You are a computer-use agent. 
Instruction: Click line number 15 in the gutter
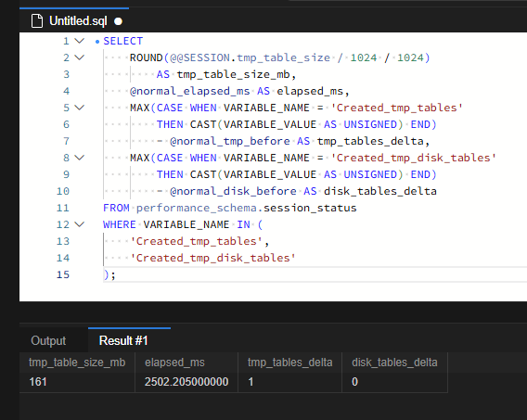pyautogui.click(x=63, y=274)
